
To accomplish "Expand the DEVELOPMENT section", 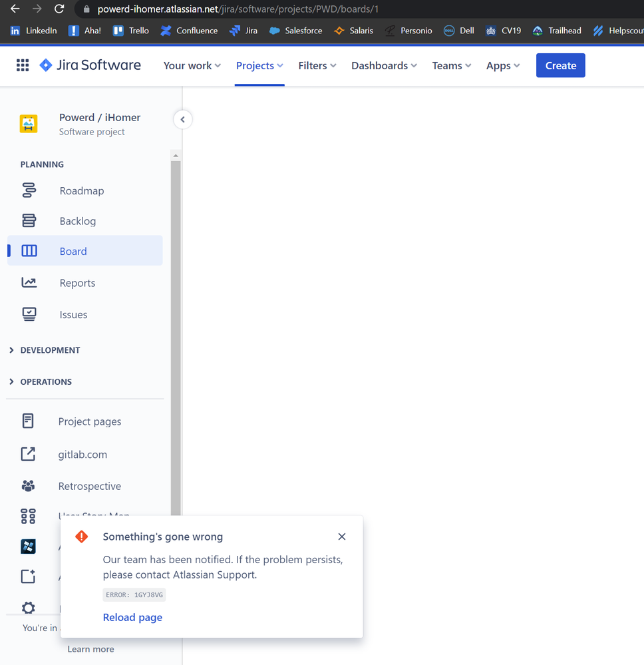I will click(x=45, y=350).
